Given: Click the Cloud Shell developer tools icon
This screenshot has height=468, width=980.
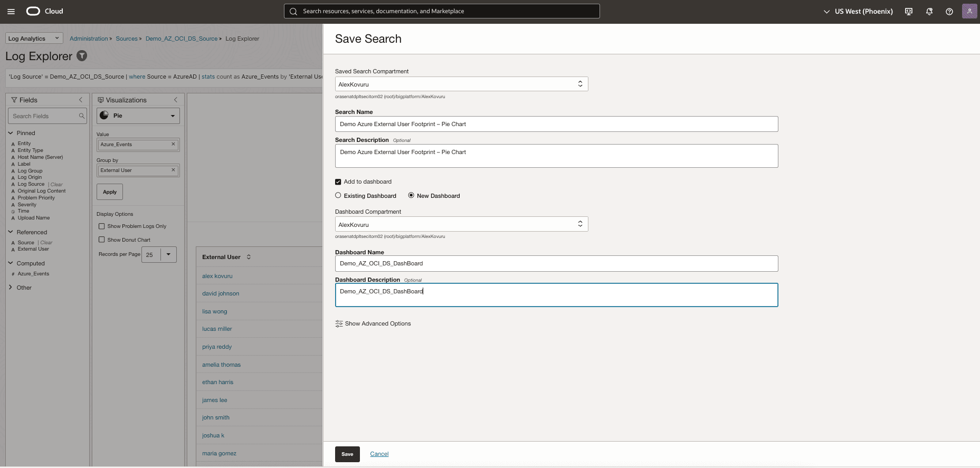Looking at the screenshot, I should [908, 11].
